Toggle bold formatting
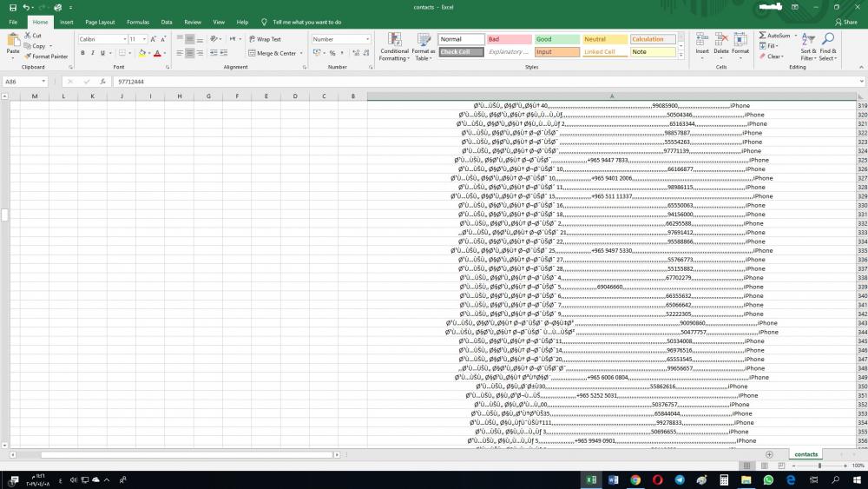The height and width of the screenshot is (489, 868). [x=82, y=53]
